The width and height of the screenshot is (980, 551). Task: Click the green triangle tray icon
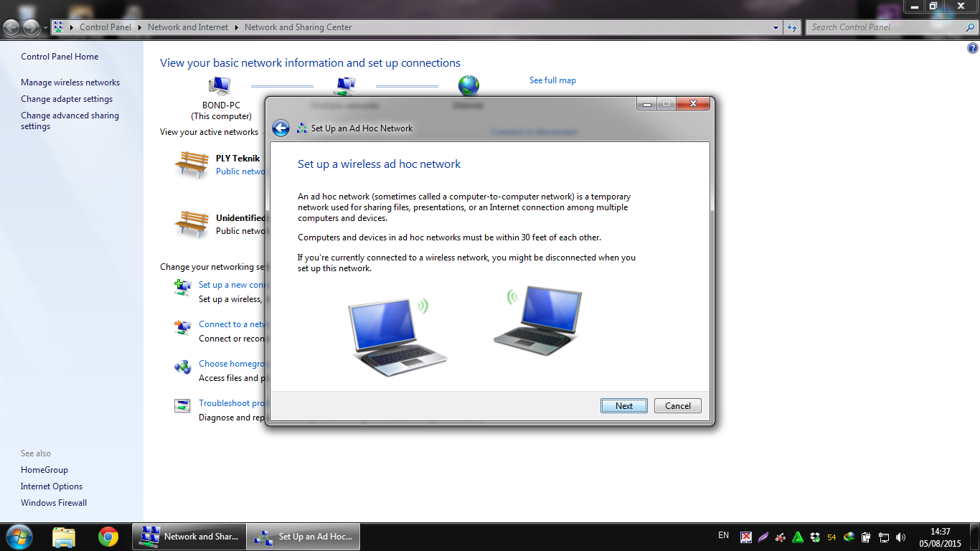click(x=798, y=537)
